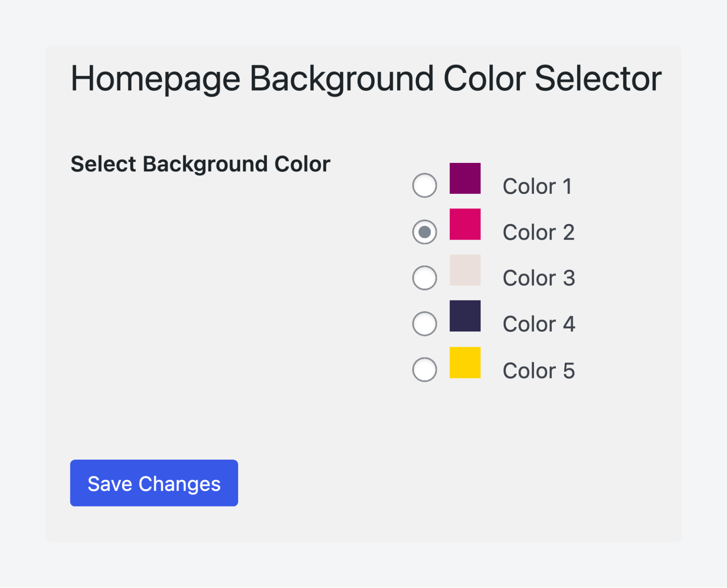The height and width of the screenshot is (588, 727).
Task: Pick the yellow color swatch
Action: [x=465, y=363]
